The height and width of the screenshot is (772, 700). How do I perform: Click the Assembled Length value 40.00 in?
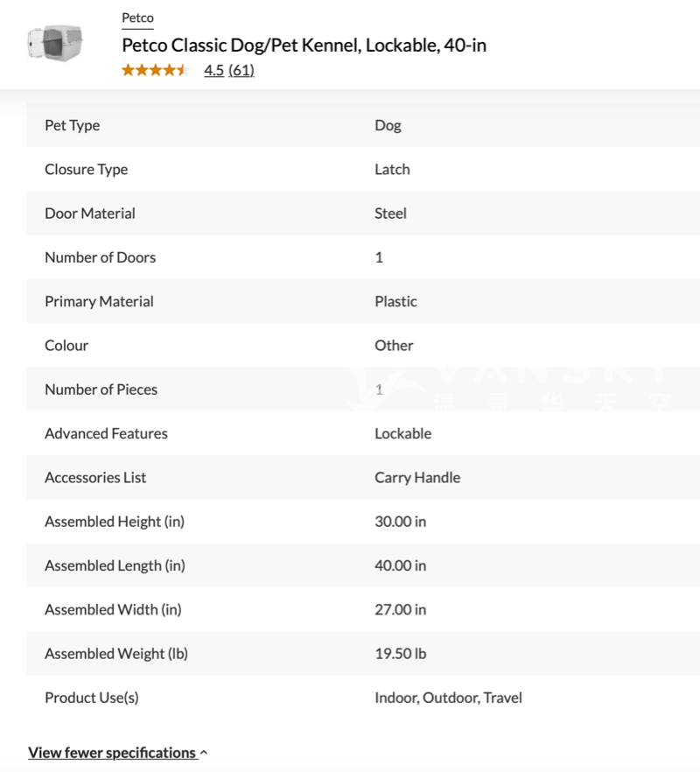point(400,565)
